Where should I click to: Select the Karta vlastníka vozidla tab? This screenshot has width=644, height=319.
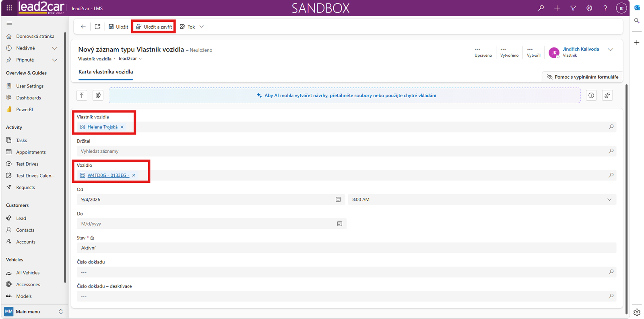(x=105, y=72)
